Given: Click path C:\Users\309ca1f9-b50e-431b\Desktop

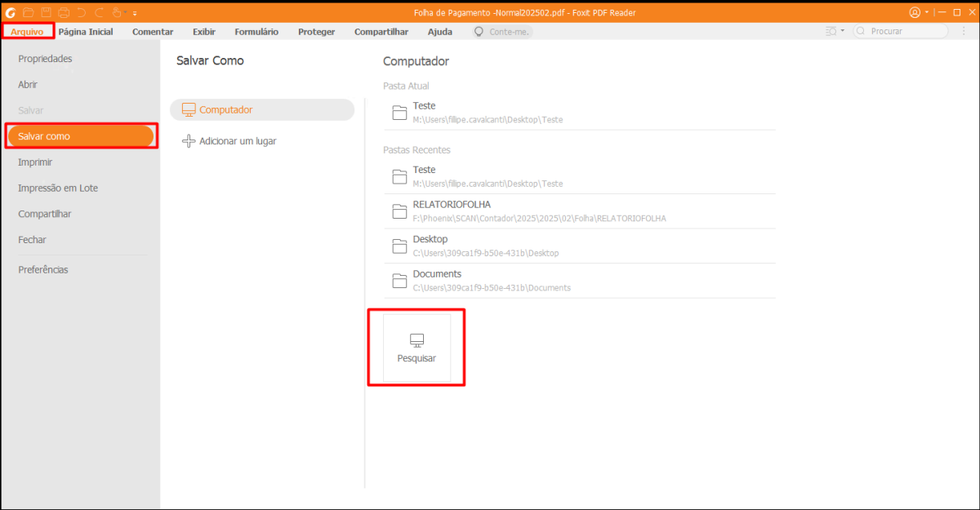Looking at the screenshot, I should [486, 253].
